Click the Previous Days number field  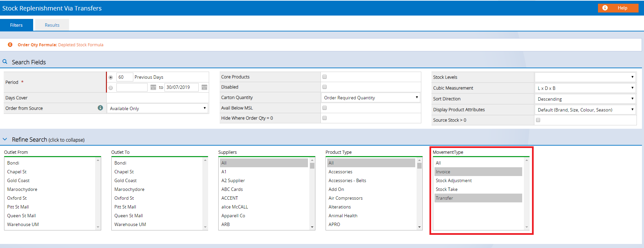coord(125,77)
